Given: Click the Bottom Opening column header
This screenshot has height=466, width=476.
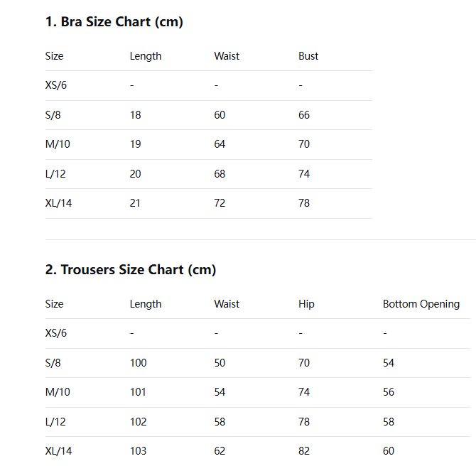Looking at the screenshot, I should pos(421,304).
